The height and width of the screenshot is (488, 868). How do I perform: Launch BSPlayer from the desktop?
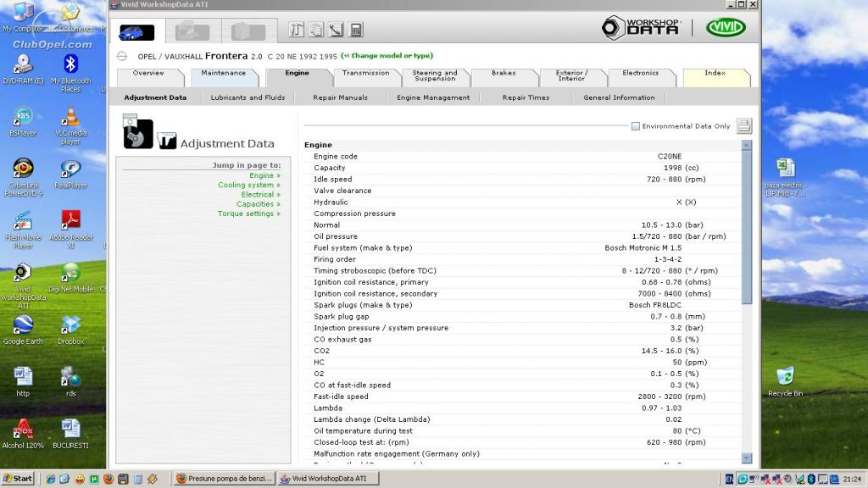click(x=23, y=121)
